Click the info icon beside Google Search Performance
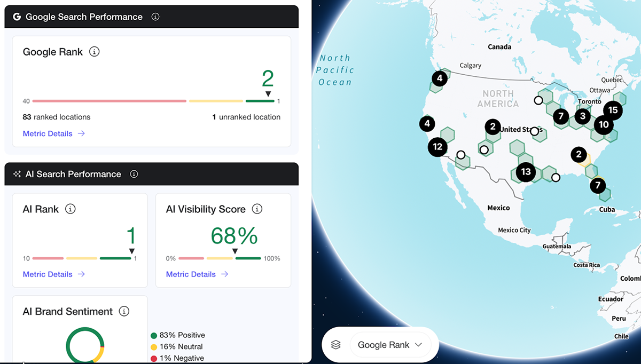The image size is (641, 364). (x=155, y=17)
